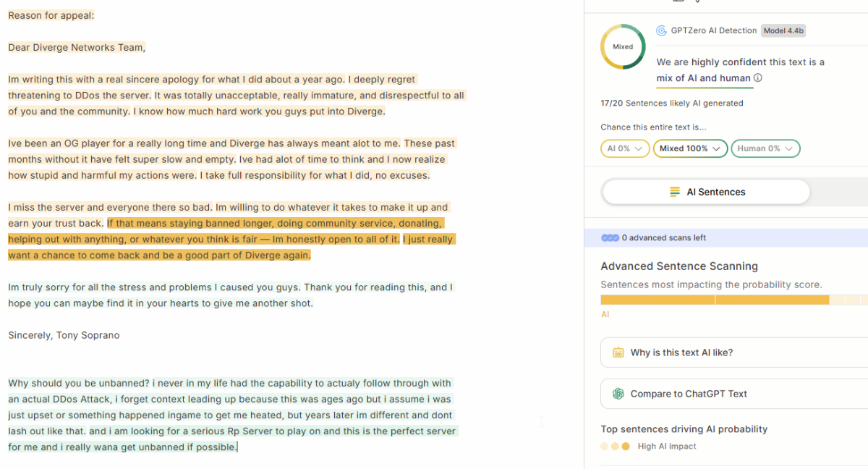Click the Model 4.4b badge
Screen dimensions: 868x469
tap(784, 30)
